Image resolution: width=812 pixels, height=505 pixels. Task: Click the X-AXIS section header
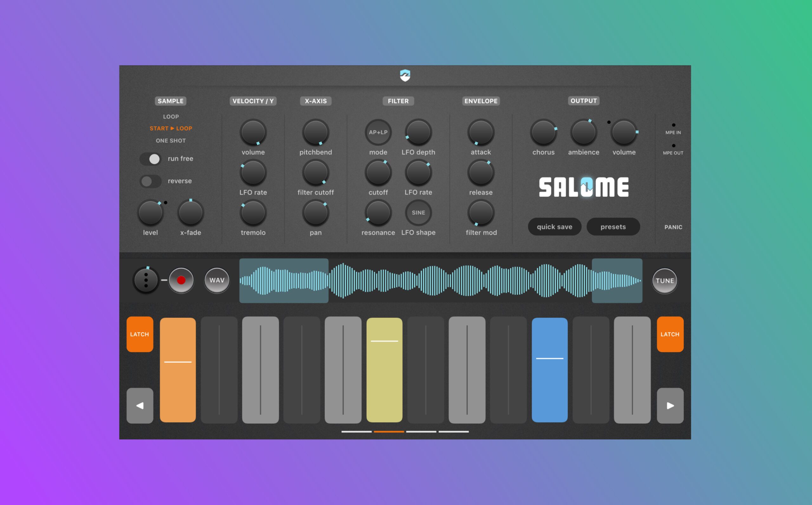click(x=316, y=101)
